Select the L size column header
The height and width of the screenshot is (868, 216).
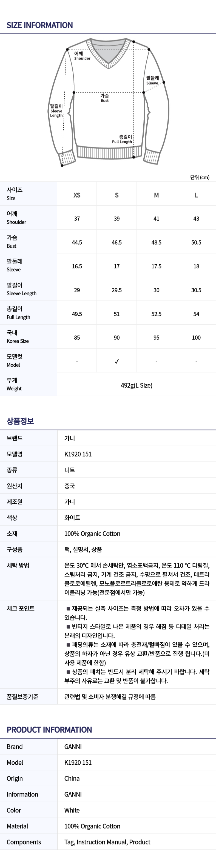[x=196, y=195]
